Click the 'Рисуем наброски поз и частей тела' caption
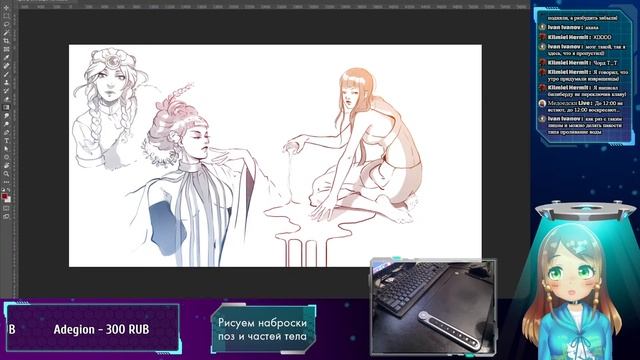This screenshot has width=640, height=360. click(x=262, y=329)
